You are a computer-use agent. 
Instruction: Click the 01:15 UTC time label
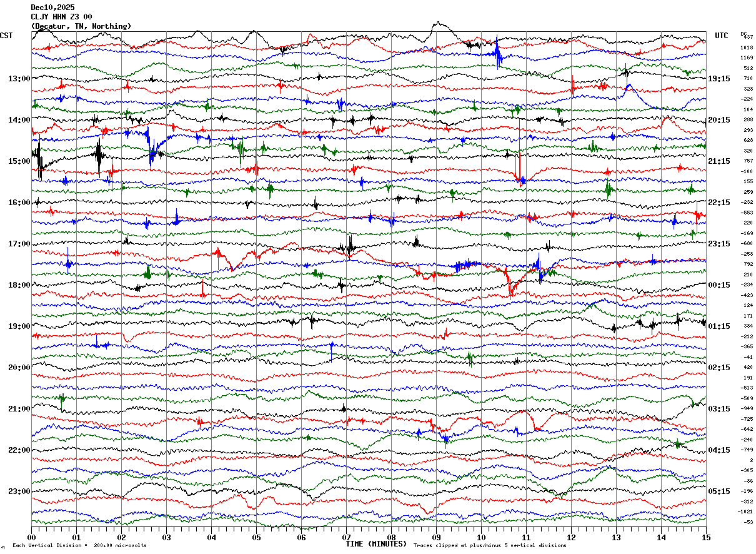pyautogui.click(x=719, y=326)
